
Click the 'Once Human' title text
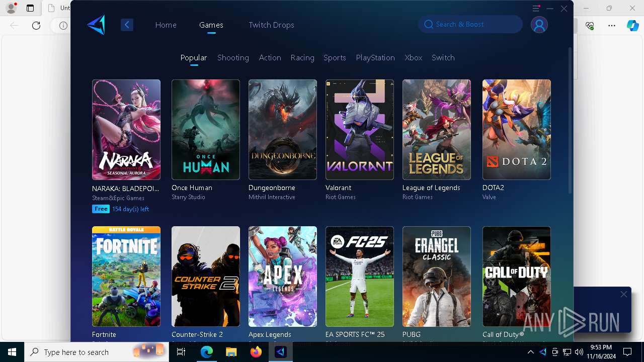pyautogui.click(x=192, y=188)
